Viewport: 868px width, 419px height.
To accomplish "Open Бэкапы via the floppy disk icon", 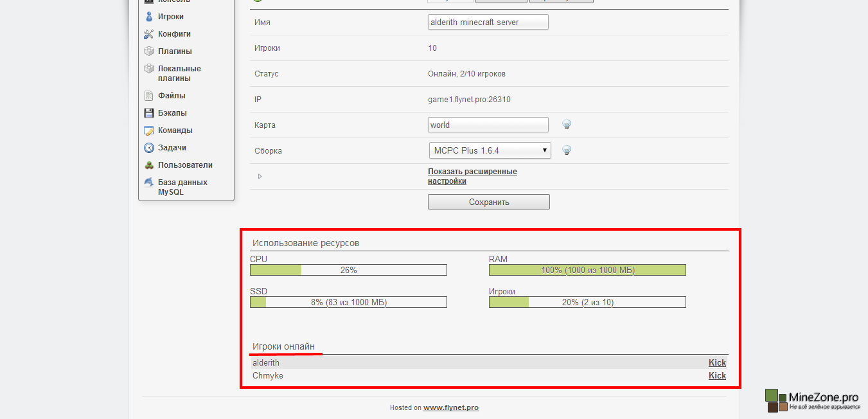I will 148,113.
